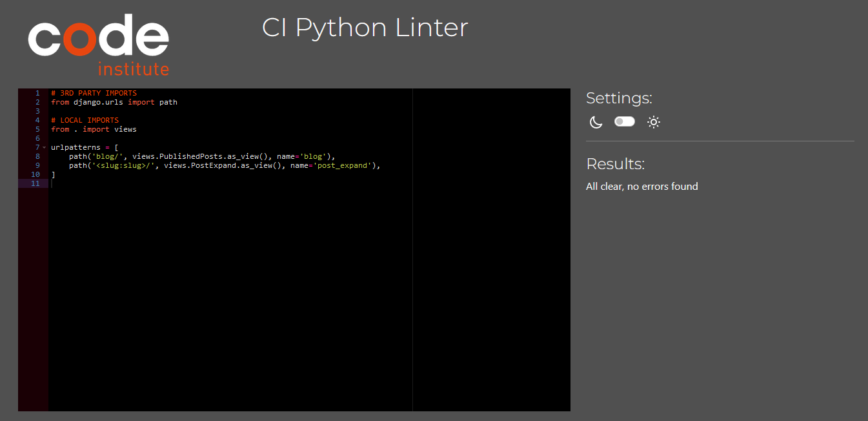The height and width of the screenshot is (421, 868).
Task: Click line number 3 in the gutter
Action: point(37,111)
